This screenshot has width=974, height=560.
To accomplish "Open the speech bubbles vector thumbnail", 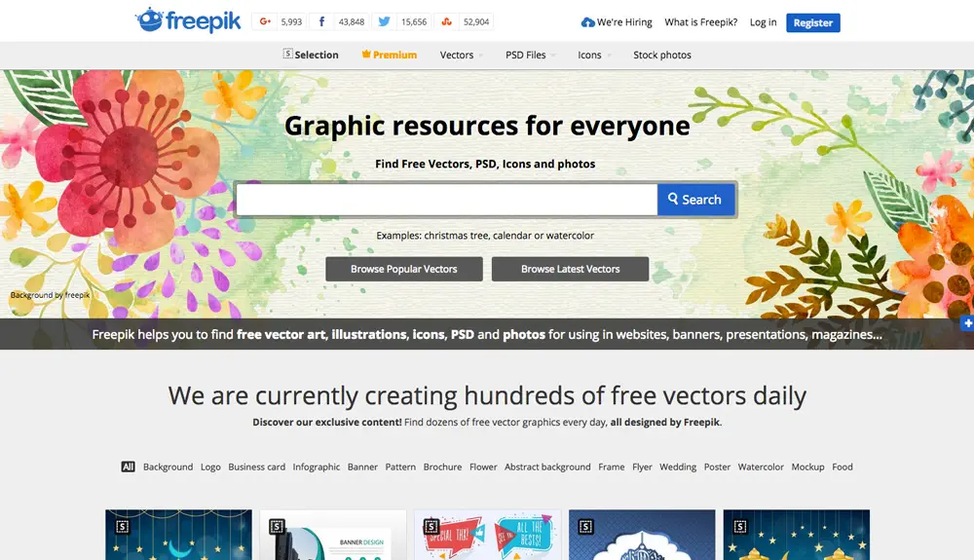I will [488, 536].
